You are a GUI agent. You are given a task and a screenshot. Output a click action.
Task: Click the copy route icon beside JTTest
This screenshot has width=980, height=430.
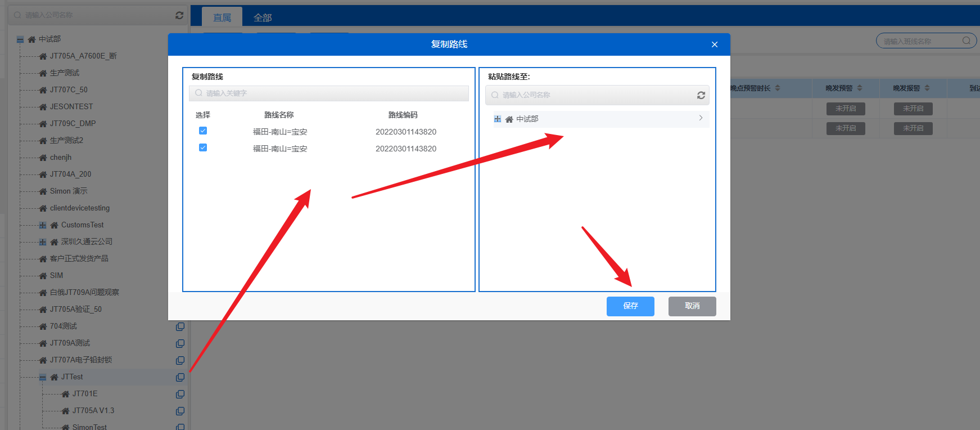pyautogui.click(x=180, y=377)
